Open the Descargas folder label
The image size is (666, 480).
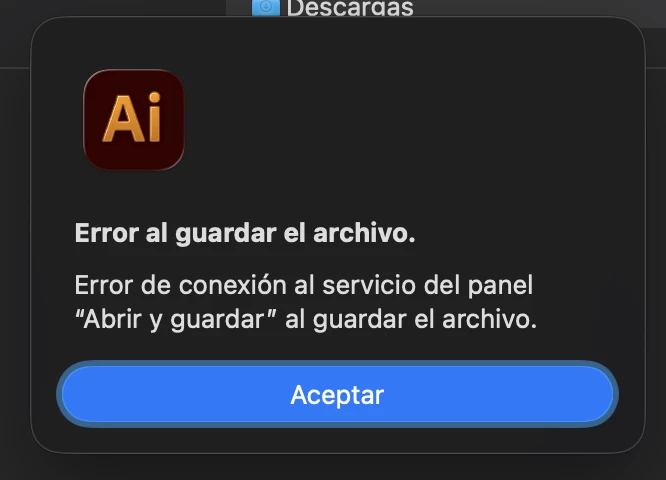pos(350,8)
